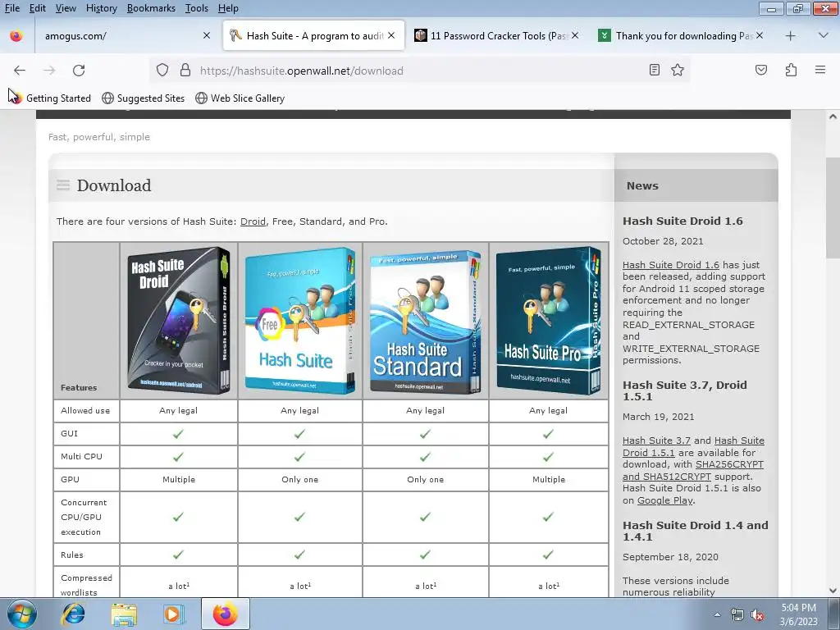Click the 'Concurrent CPU/GPU execution' row label

click(x=84, y=517)
